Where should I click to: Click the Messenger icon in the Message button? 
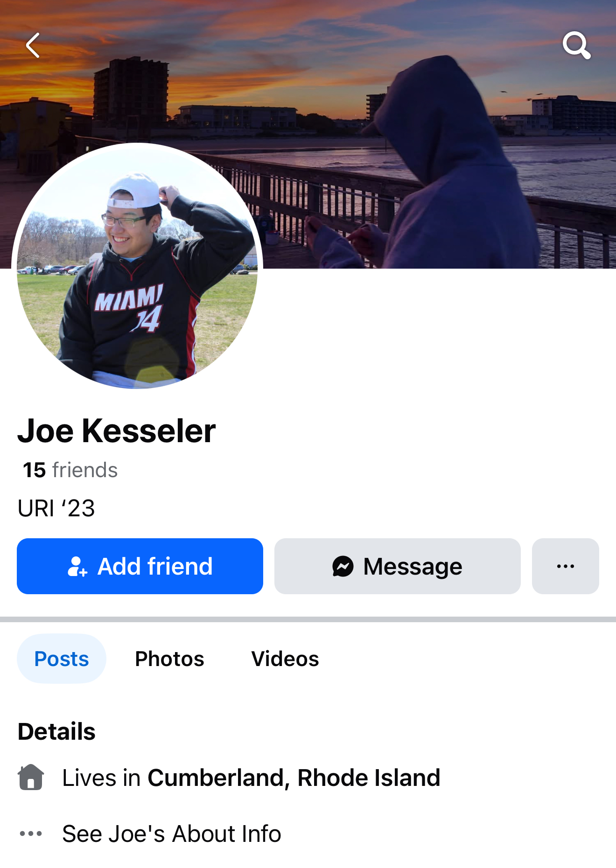[x=343, y=566]
